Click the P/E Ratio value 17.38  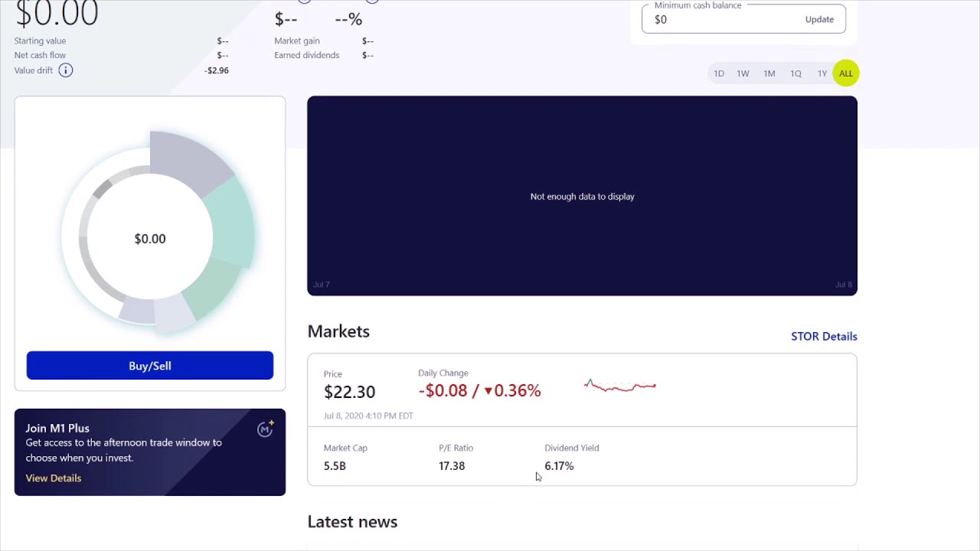452,466
